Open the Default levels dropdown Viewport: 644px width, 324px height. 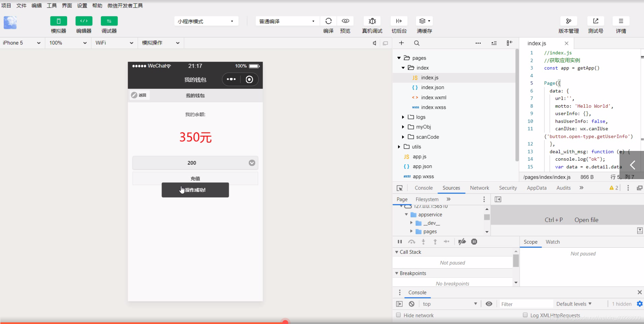[574, 304]
